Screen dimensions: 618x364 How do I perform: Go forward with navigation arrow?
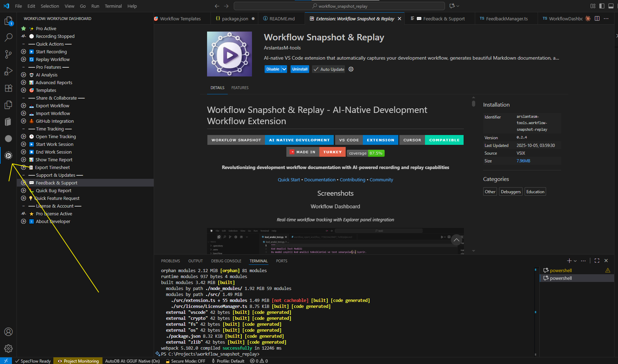tap(226, 6)
